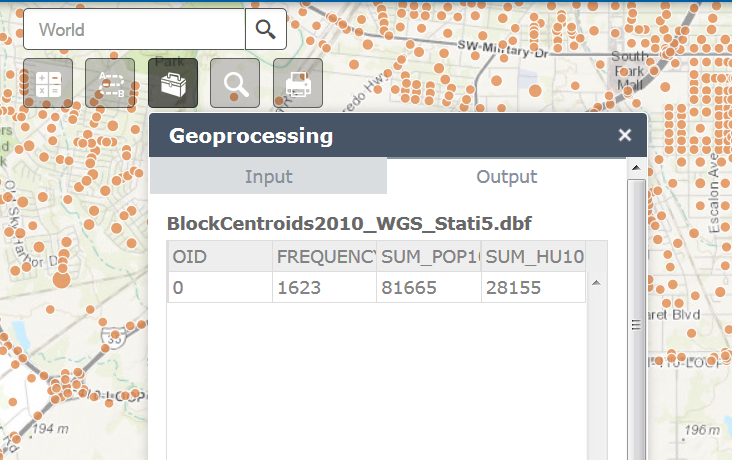732x460 pixels.
Task: Click the SUM_POP10 column header
Action: coord(429,256)
